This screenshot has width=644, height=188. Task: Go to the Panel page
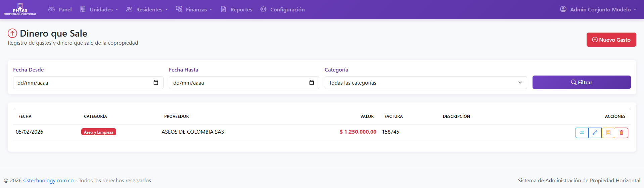[x=60, y=9]
